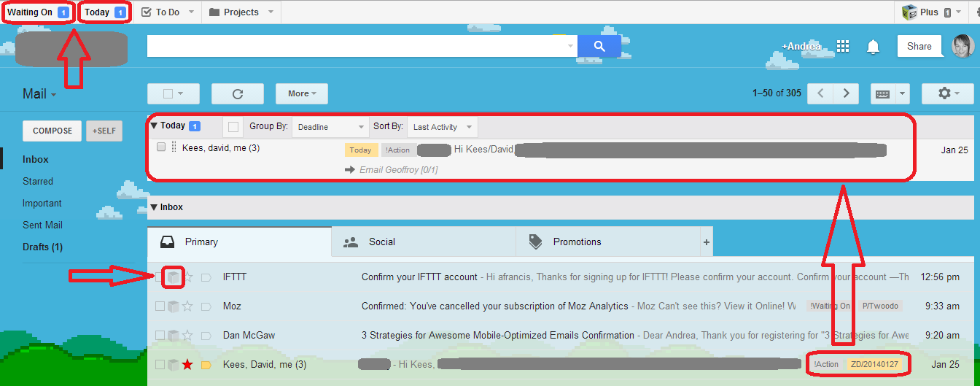Star the Dan McGaw email
The image size is (980, 386).
[188, 335]
